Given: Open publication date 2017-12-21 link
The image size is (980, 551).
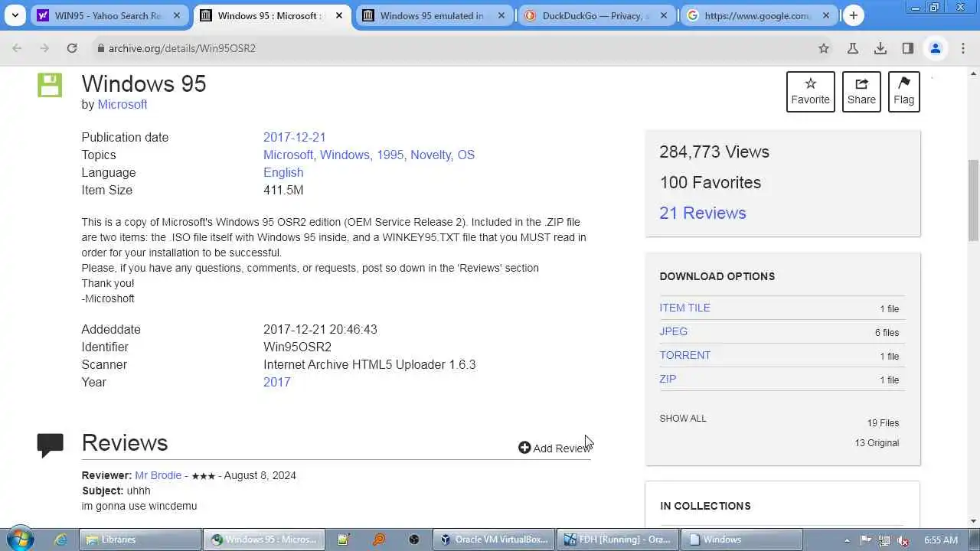Looking at the screenshot, I should click(295, 137).
